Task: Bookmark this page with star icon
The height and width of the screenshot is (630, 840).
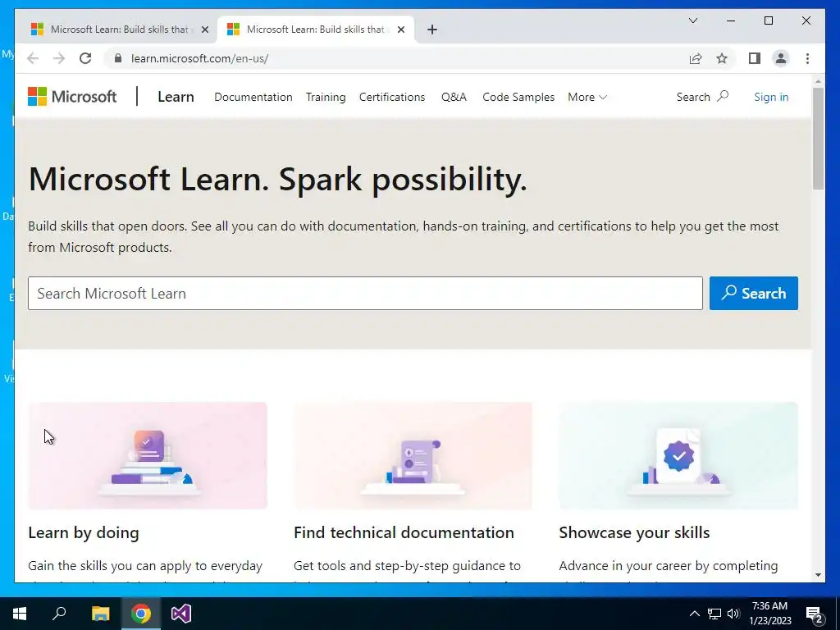Action: pyautogui.click(x=722, y=58)
